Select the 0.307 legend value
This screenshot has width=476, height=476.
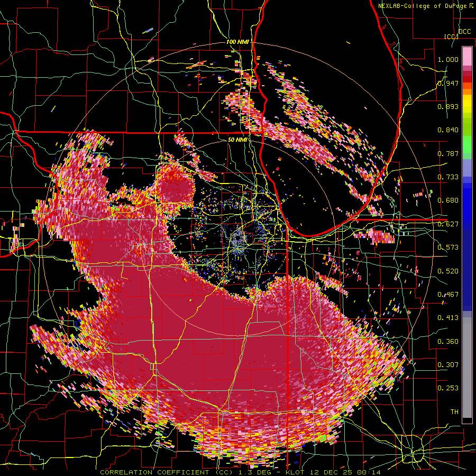pos(448,365)
